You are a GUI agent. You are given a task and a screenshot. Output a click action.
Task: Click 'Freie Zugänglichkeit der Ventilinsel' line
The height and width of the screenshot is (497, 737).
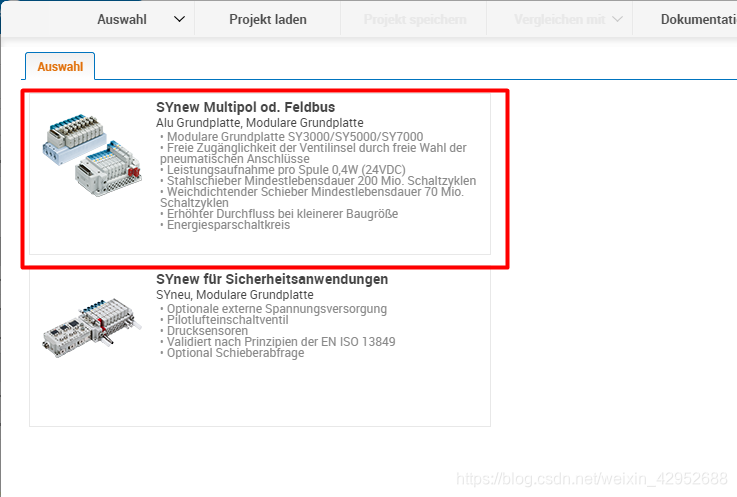click(x=316, y=148)
